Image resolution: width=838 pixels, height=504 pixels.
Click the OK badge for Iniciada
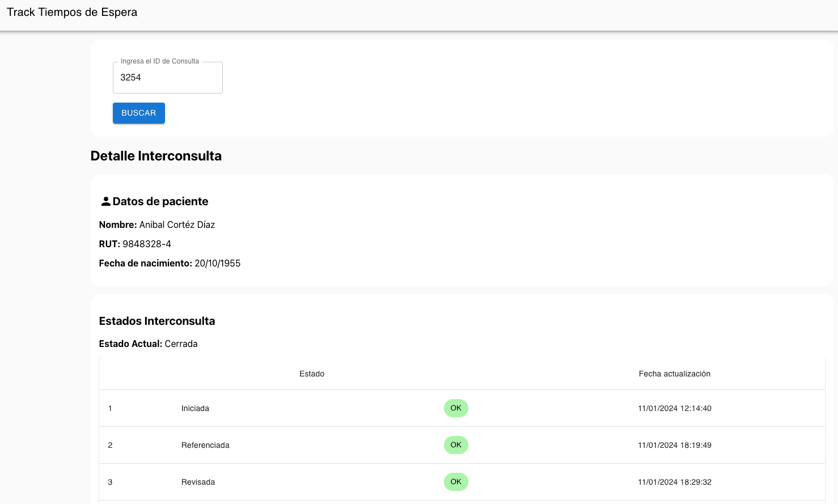click(x=456, y=408)
